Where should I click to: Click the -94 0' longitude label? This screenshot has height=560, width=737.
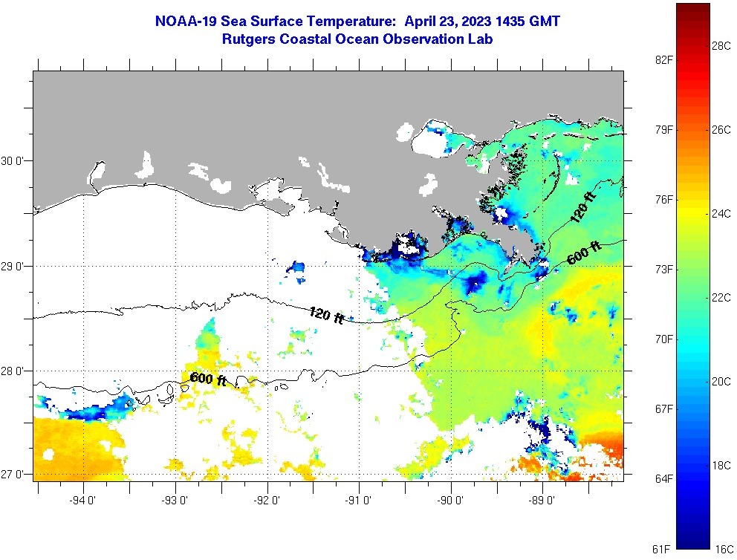[82, 501]
